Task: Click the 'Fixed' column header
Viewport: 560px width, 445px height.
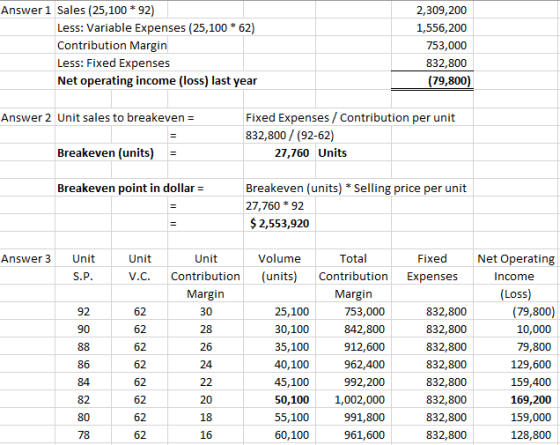Action: pos(432,259)
